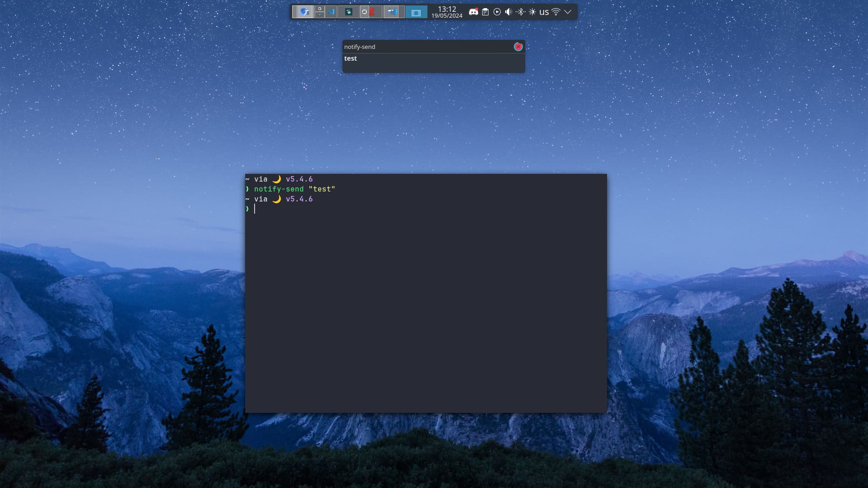The width and height of the screenshot is (868, 488).
Task: Launch the Chromium browser from the taskbar
Action: [x=304, y=12]
